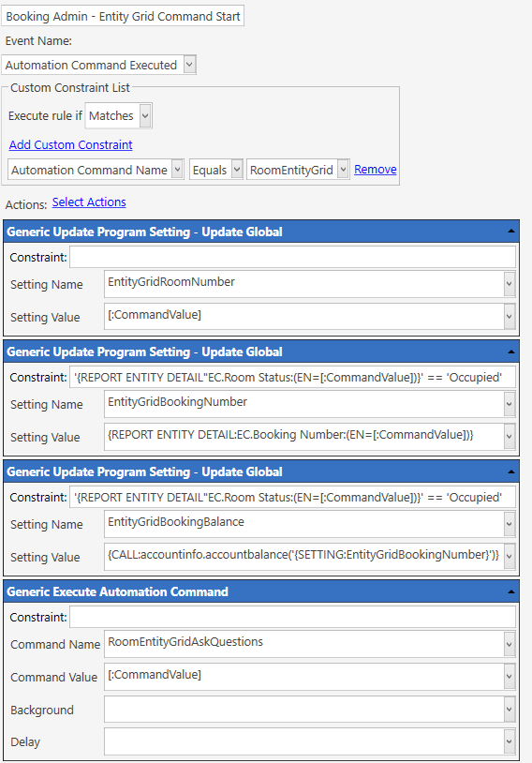The image size is (532, 763).
Task: Collapse the EntityGridBookingNumber action via its header arrow
Action: [510, 352]
